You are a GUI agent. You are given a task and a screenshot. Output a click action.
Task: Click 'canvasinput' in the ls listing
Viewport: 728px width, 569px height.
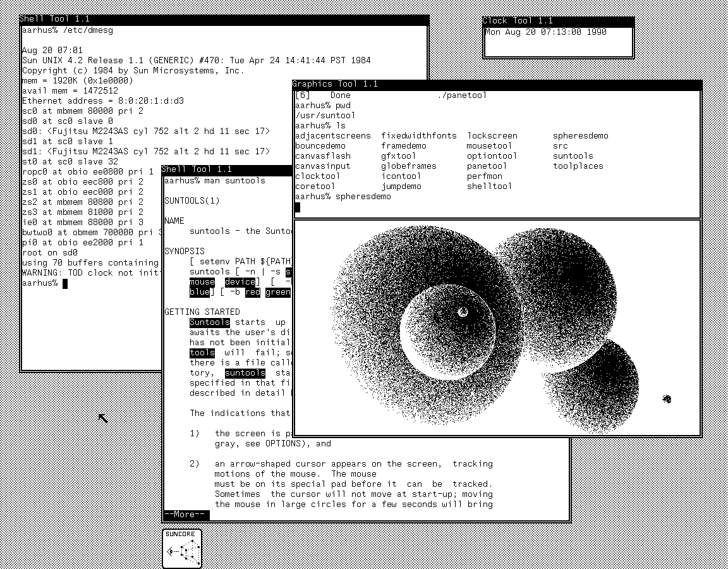pyautogui.click(x=323, y=166)
